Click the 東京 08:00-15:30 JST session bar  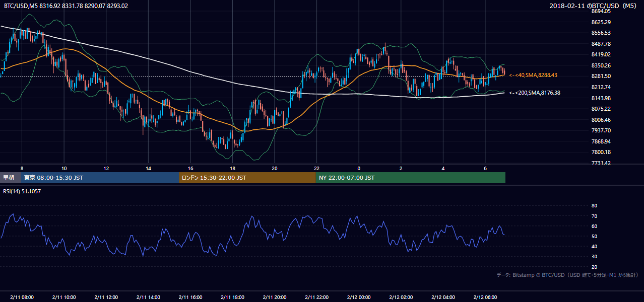pos(100,178)
